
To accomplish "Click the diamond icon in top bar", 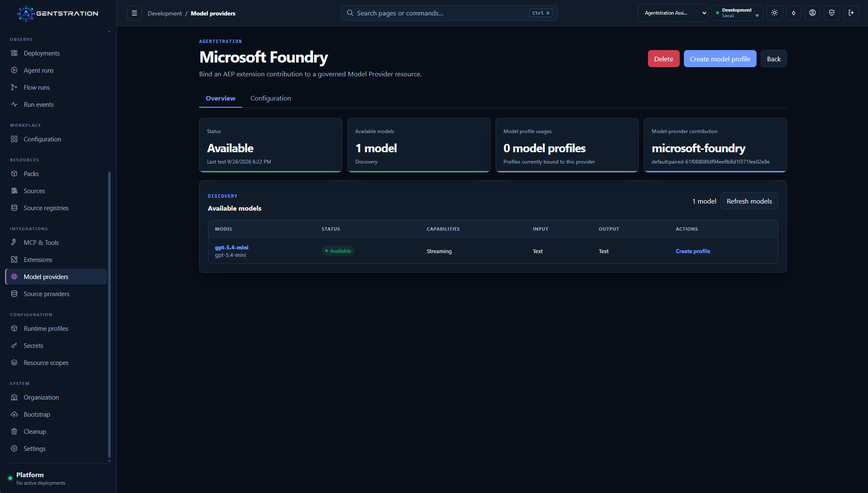I will pos(794,13).
